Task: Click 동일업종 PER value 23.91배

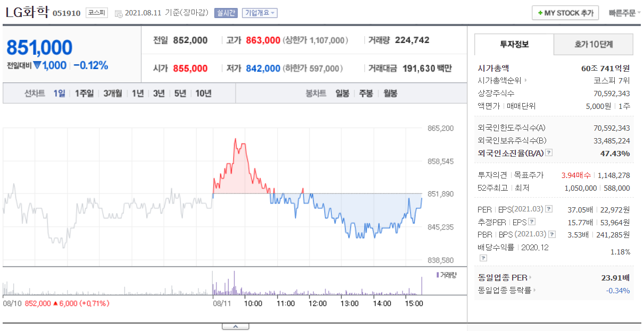Action: pyautogui.click(x=616, y=277)
